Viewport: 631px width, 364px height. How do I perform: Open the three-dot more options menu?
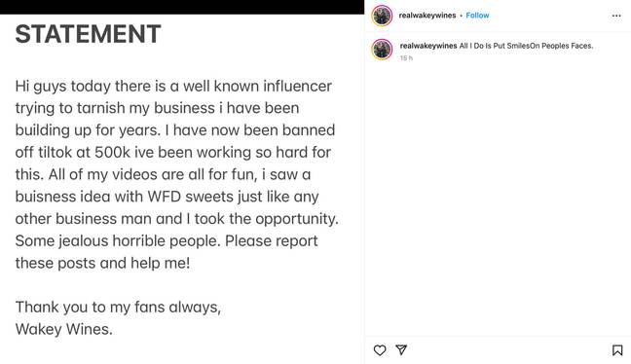pyautogui.click(x=616, y=16)
